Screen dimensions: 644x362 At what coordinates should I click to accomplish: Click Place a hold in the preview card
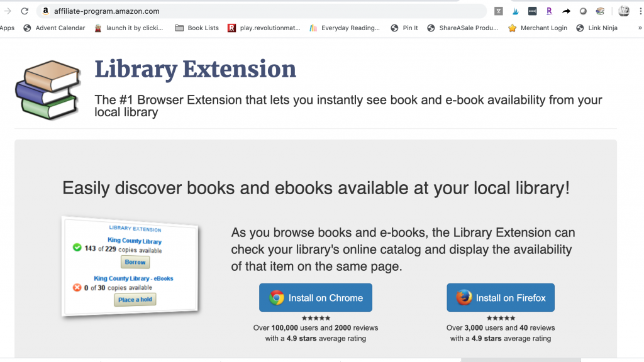(x=135, y=300)
